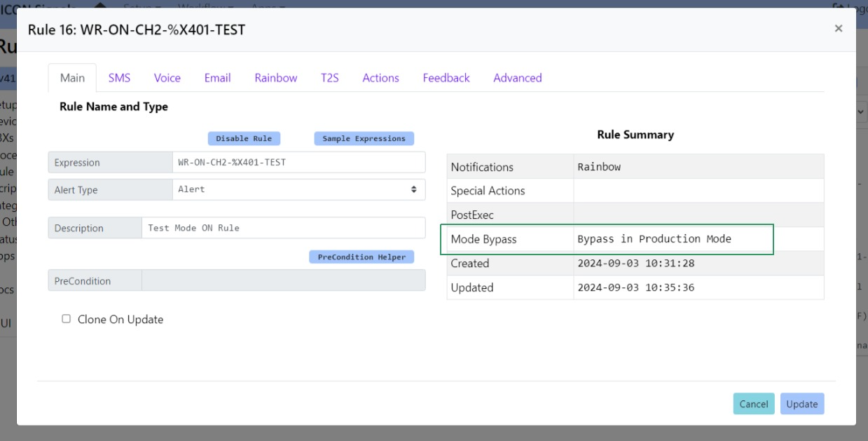The width and height of the screenshot is (868, 441).
Task: Open the Alert Type dropdown
Action: [x=298, y=189]
